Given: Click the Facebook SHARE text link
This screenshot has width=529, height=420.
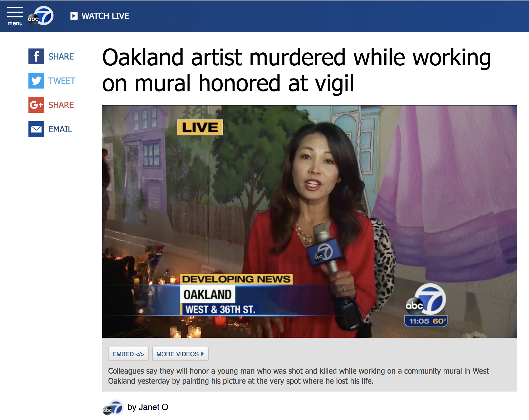Looking at the screenshot, I should [61, 57].
